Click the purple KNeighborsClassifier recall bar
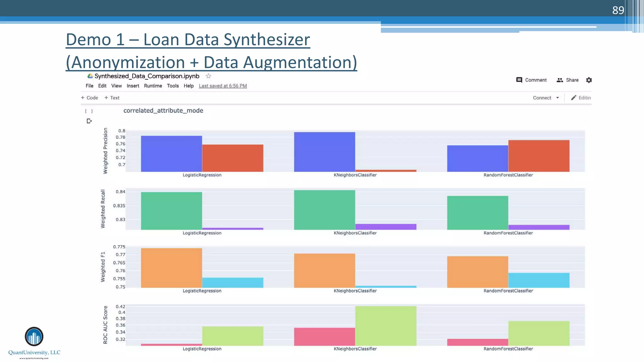Image resolution: width=644 pixels, height=362 pixels. [x=386, y=227]
